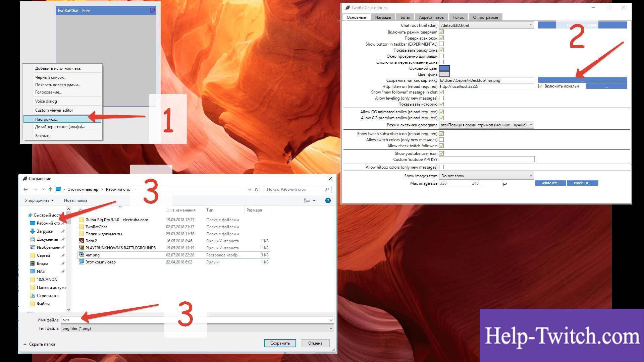Enable Отключить перетаскивание окна checkbox

[441, 62]
